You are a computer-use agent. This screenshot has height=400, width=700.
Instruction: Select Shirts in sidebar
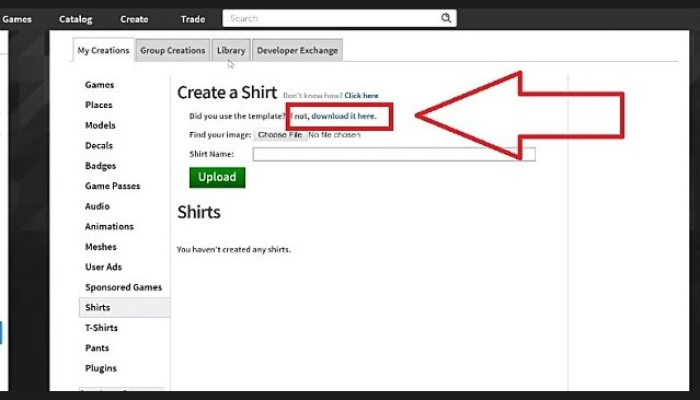point(125,308)
